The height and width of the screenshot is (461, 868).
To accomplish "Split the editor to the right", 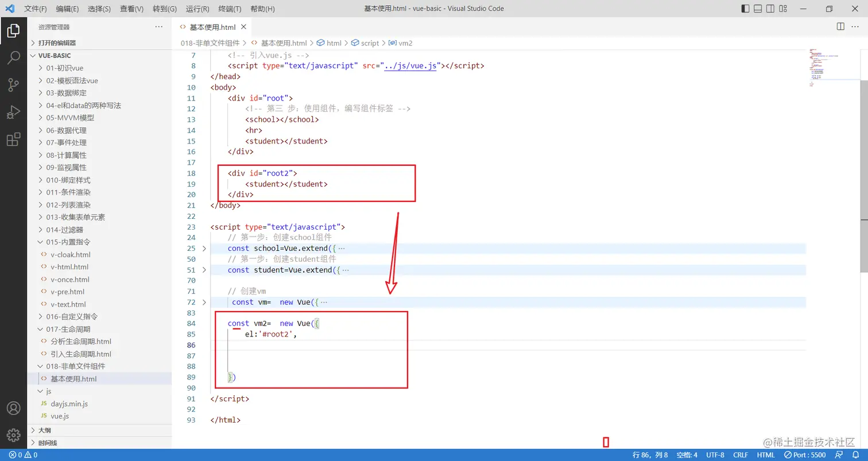I will [x=840, y=26].
